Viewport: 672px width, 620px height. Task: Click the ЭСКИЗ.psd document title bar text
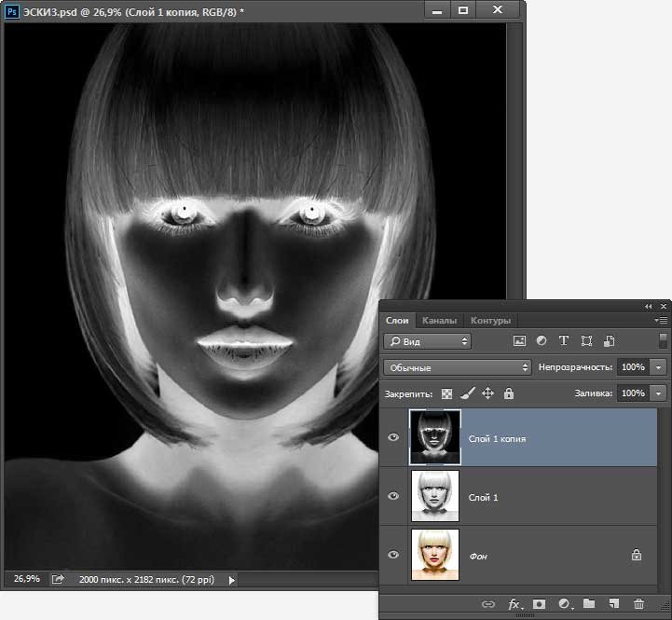[133, 12]
